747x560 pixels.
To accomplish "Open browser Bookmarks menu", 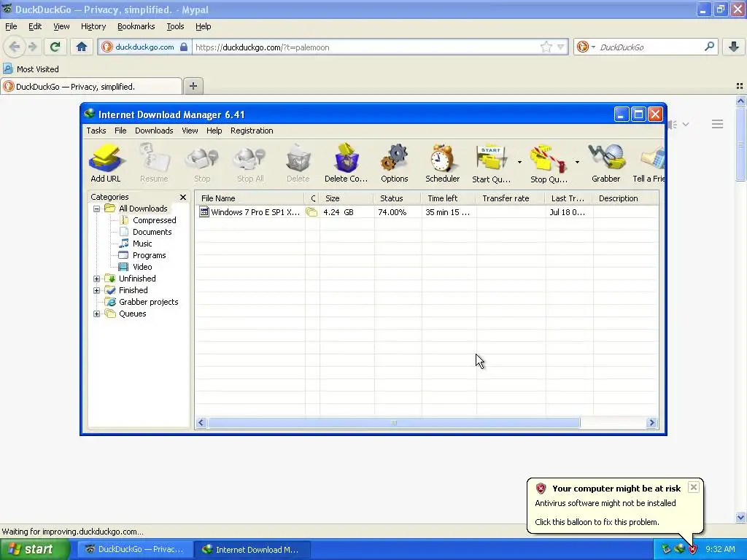I will click(136, 26).
